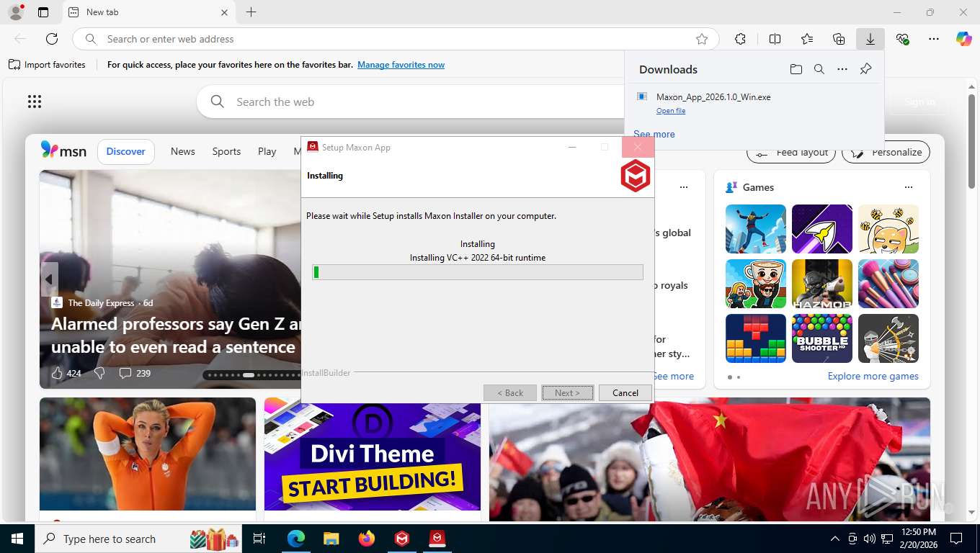980x553 pixels.
Task: Click Open file link under Maxon download
Action: pyautogui.click(x=670, y=111)
